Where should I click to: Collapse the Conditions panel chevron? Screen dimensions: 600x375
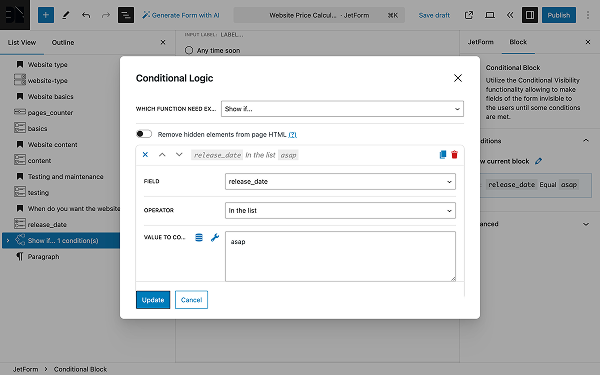(x=586, y=141)
